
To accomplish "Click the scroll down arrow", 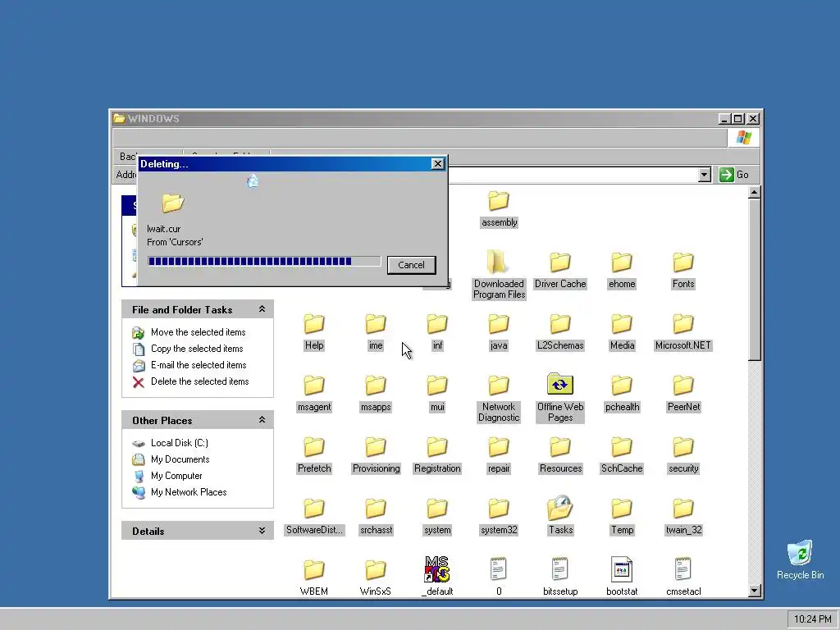I will (755, 591).
